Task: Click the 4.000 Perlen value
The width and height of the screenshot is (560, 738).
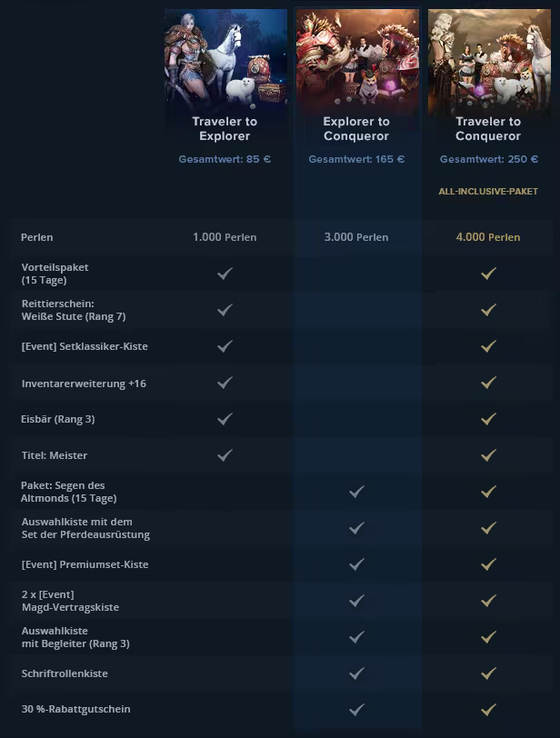Action: click(488, 237)
